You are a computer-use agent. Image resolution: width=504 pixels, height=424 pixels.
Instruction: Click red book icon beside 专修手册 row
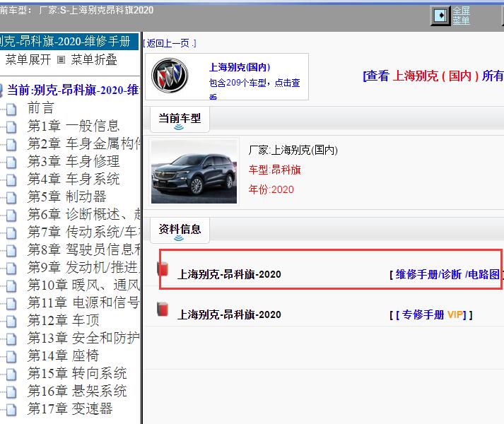pos(163,309)
